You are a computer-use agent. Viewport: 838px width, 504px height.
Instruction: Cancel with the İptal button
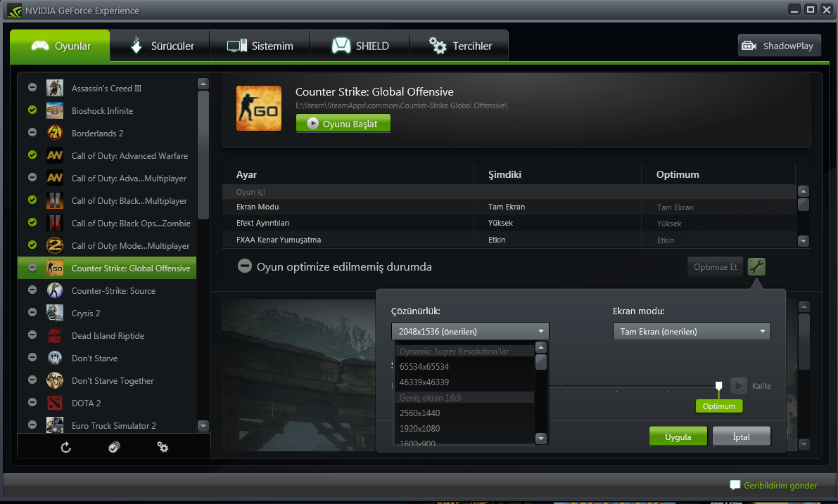(742, 437)
